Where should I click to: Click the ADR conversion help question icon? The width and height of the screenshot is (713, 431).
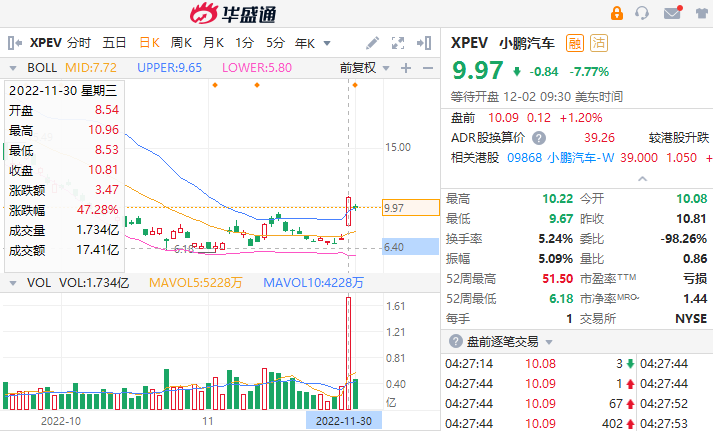pos(539,138)
